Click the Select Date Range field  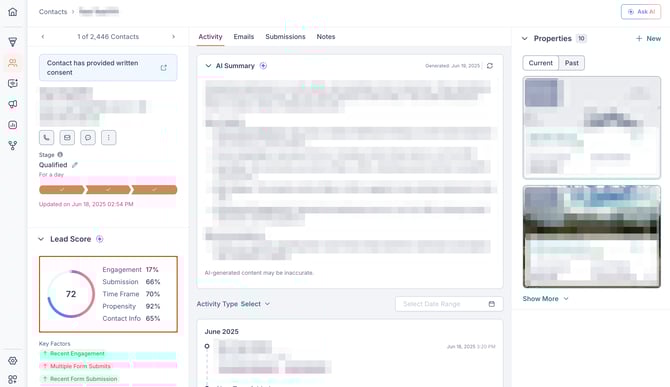click(449, 304)
